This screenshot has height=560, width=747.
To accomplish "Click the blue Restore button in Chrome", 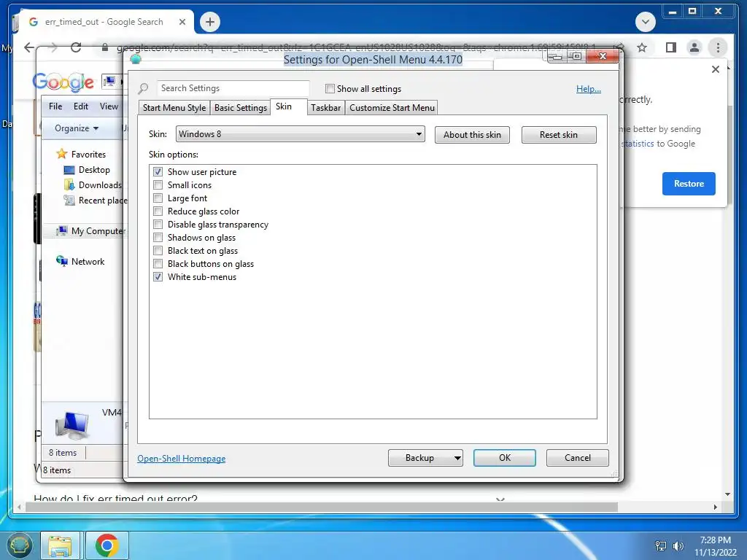I will click(x=689, y=184).
